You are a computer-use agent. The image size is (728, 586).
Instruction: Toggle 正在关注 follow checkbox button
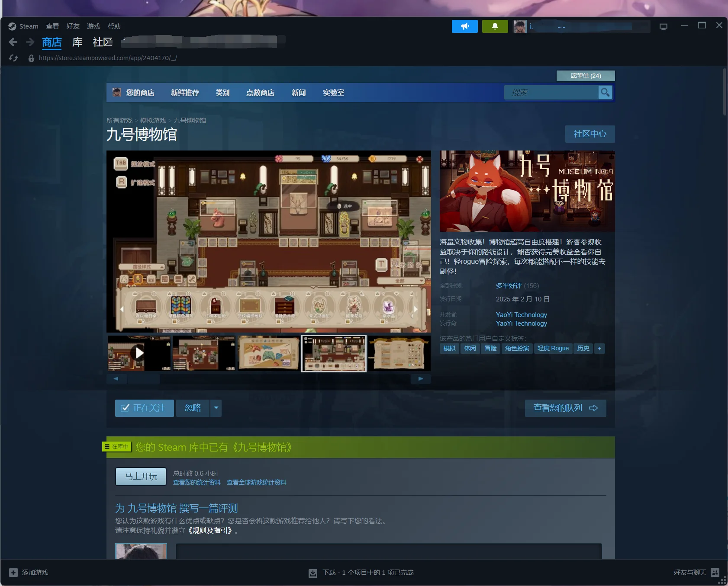point(145,408)
